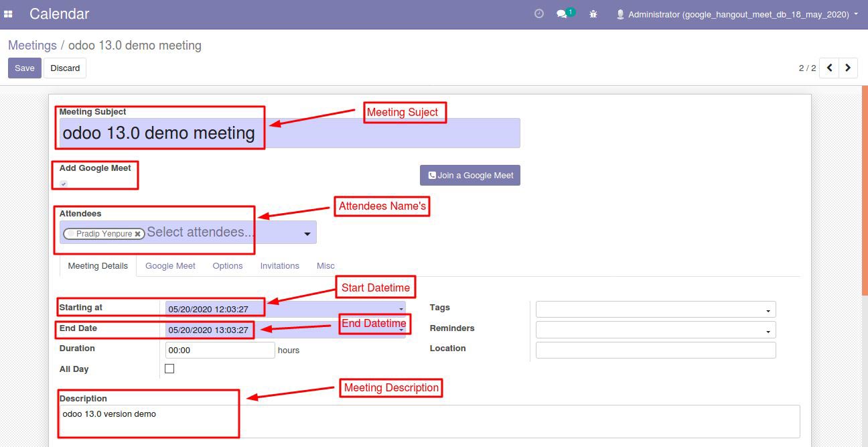Click into the Location field

tap(656, 350)
